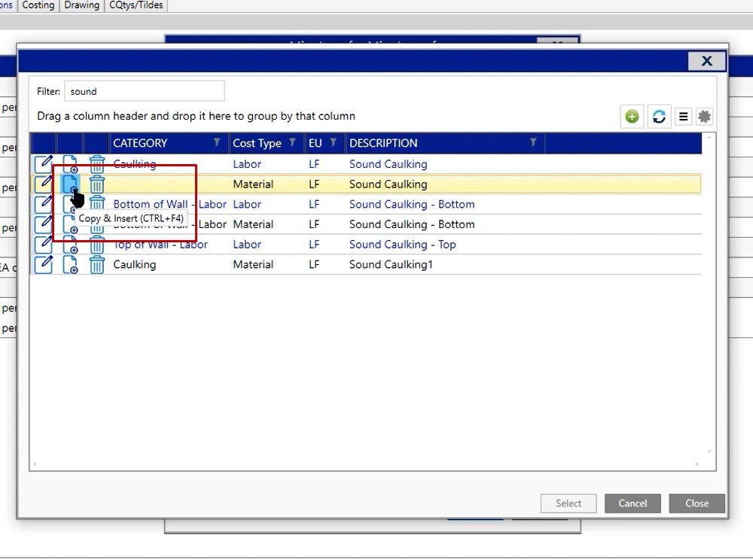Open the EU column filter

[333, 143]
